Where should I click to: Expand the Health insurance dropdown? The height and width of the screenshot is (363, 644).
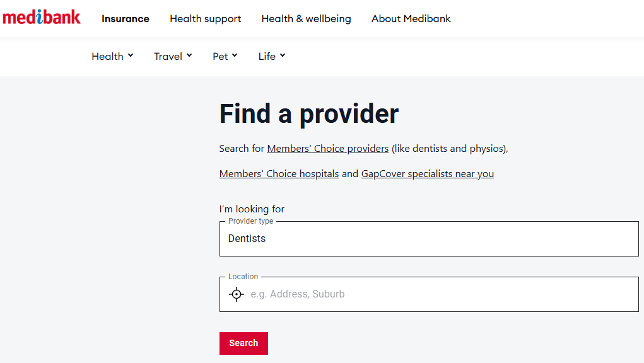coord(112,56)
